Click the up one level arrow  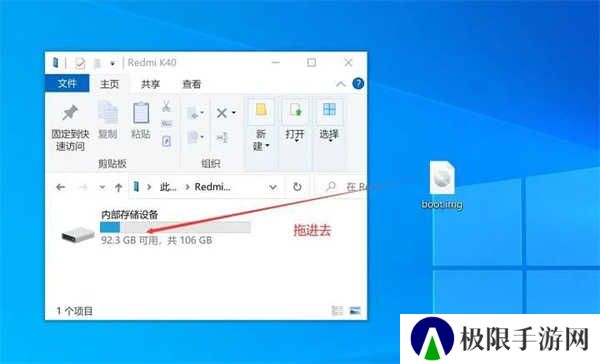[119, 187]
